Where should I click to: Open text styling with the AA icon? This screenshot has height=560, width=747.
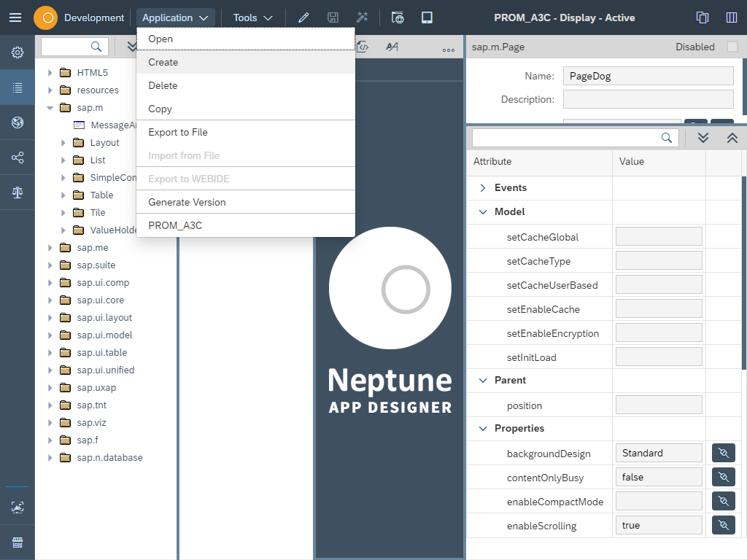pos(392,46)
